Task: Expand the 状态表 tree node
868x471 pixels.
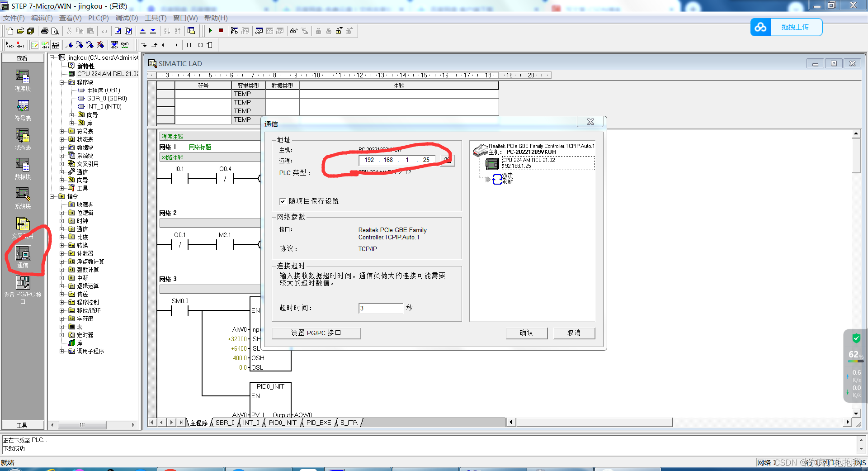Action: [62, 139]
